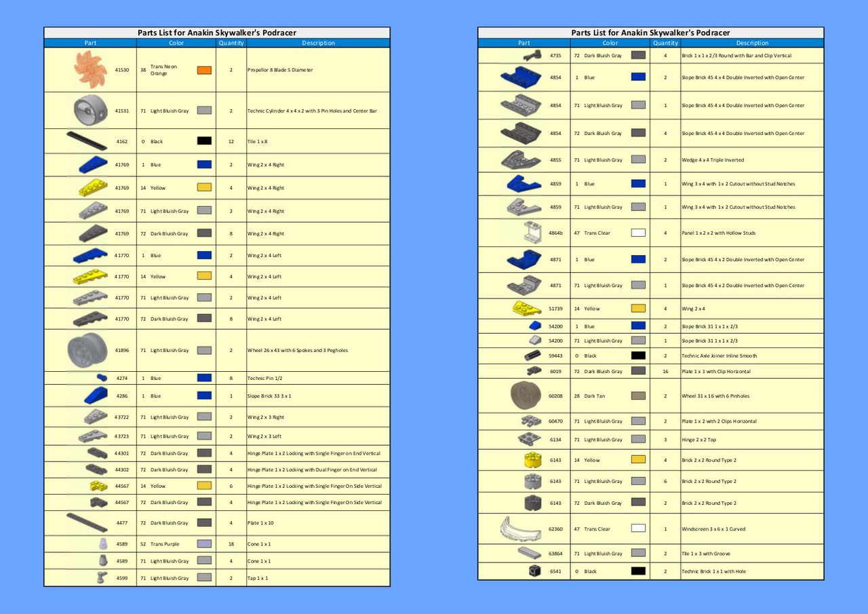The height and width of the screenshot is (614, 868).
Task: Click the quantity "12" in Tile 1 x 8 row
Action: [x=231, y=141]
